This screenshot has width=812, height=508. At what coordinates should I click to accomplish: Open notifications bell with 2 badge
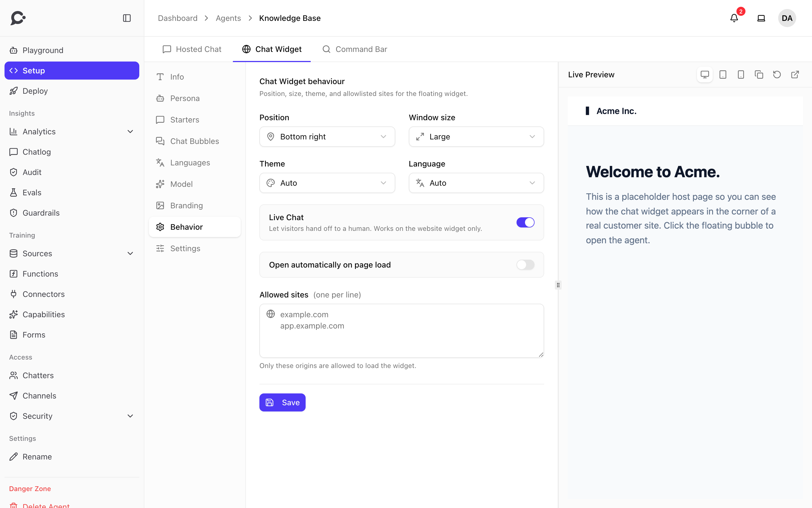click(734, 18)
